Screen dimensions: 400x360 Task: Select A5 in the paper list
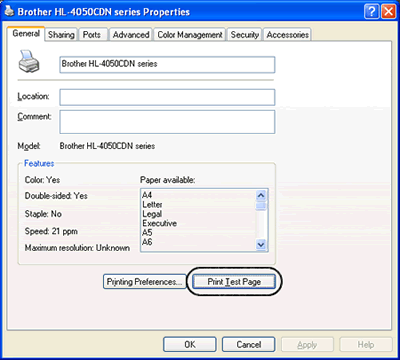tap(147, 232)
